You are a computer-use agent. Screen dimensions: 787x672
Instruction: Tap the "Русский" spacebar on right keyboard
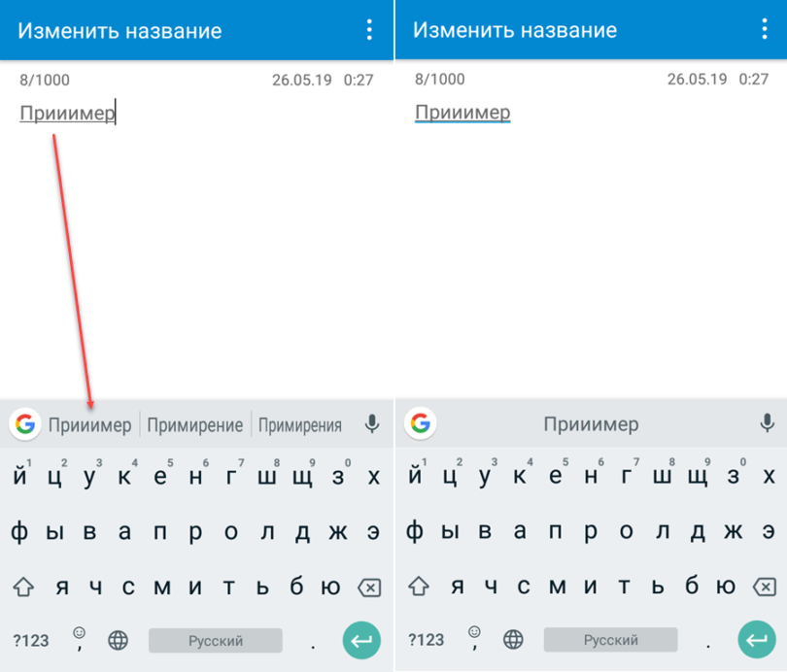click(610, 640)
